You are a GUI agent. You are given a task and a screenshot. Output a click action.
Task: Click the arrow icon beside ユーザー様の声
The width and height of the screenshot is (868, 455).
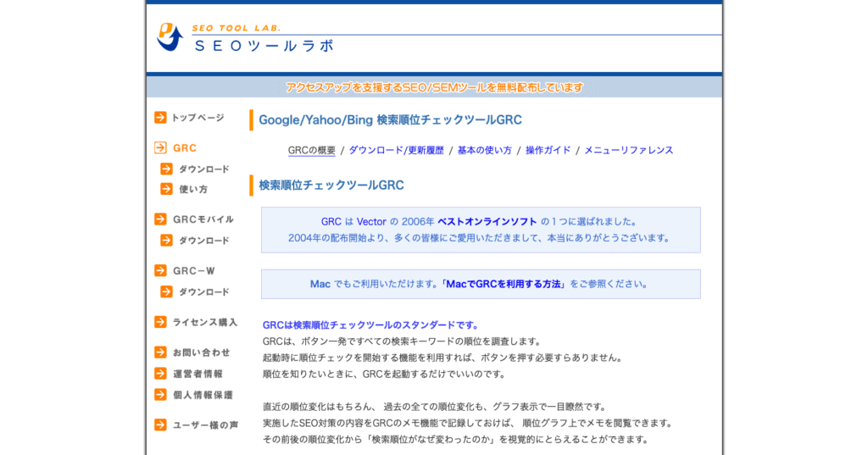160,424
